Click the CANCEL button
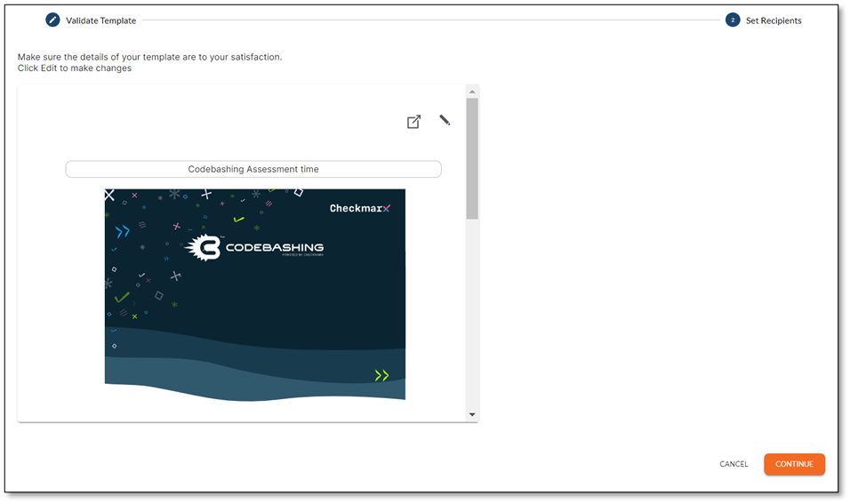Viewport: 850px width, 504px height. tap(734, 464)
